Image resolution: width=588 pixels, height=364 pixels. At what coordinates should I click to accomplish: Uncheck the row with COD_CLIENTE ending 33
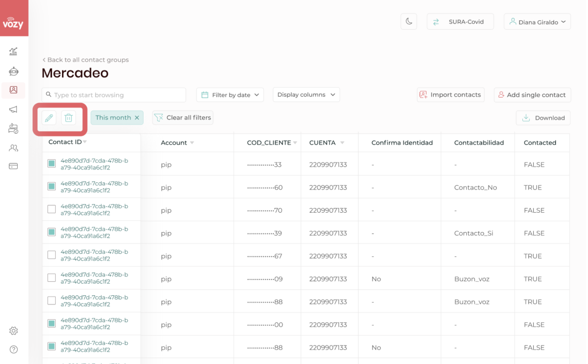coord(52,164)
